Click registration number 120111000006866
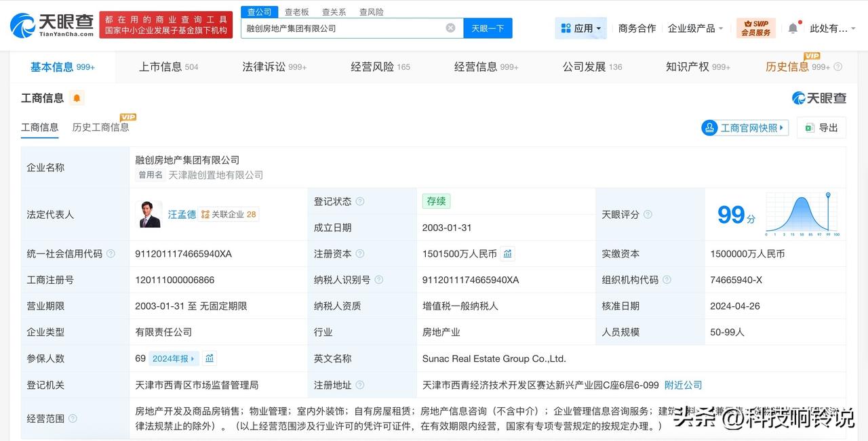Image resolution: width=868 pixels, height=441 pixels. [x=175, y=280]
